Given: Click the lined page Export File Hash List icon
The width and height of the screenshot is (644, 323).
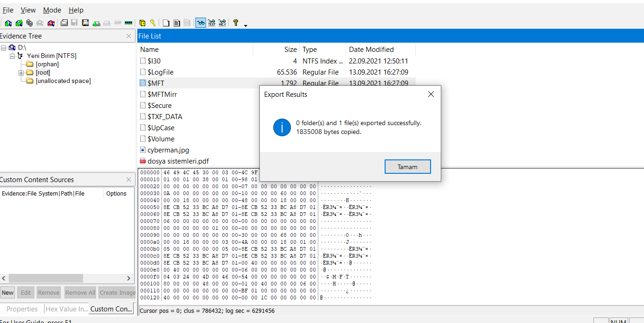Looking at the screenshot, I should (x=176, y=23).
